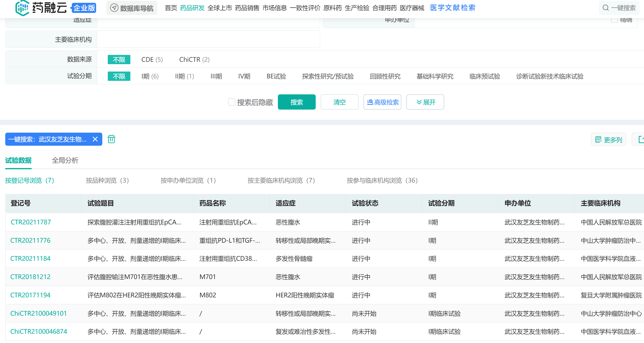Screen dimensions: 644x343
Task: Click the trash icon to clear filters
Action: tap(111, 139)
